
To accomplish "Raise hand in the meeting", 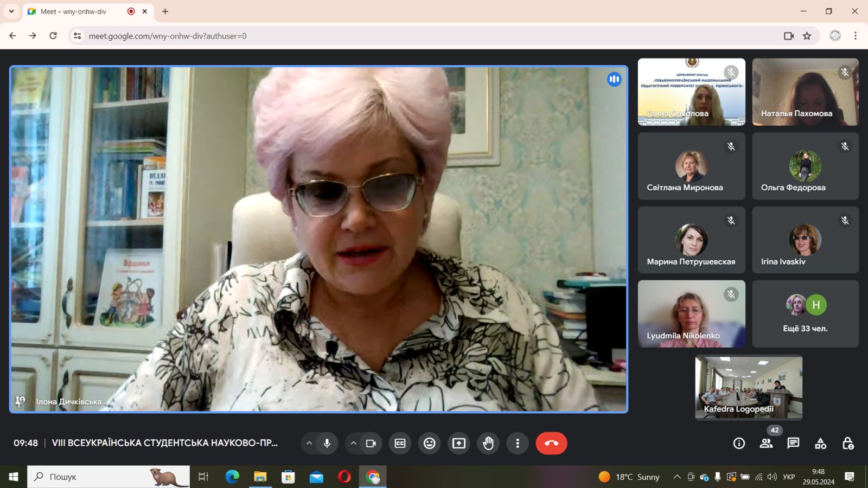I will pyautogui.click(x=488, y=444).
